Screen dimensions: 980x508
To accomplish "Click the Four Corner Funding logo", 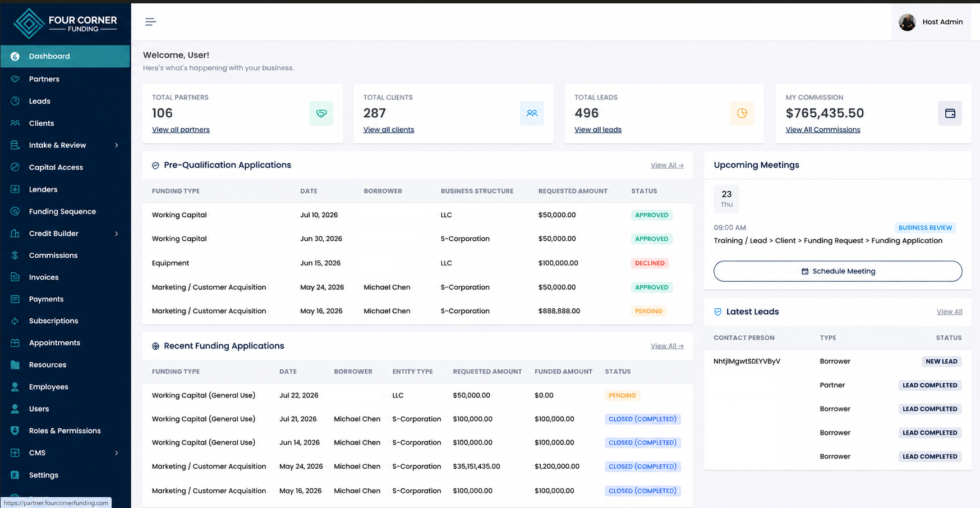I will click(65, 24).
